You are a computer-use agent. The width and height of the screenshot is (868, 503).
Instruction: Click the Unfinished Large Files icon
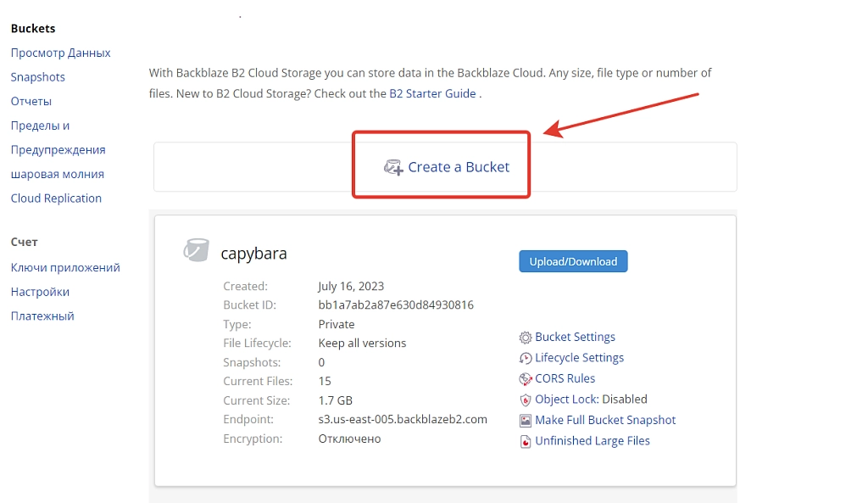pos(526,442)
